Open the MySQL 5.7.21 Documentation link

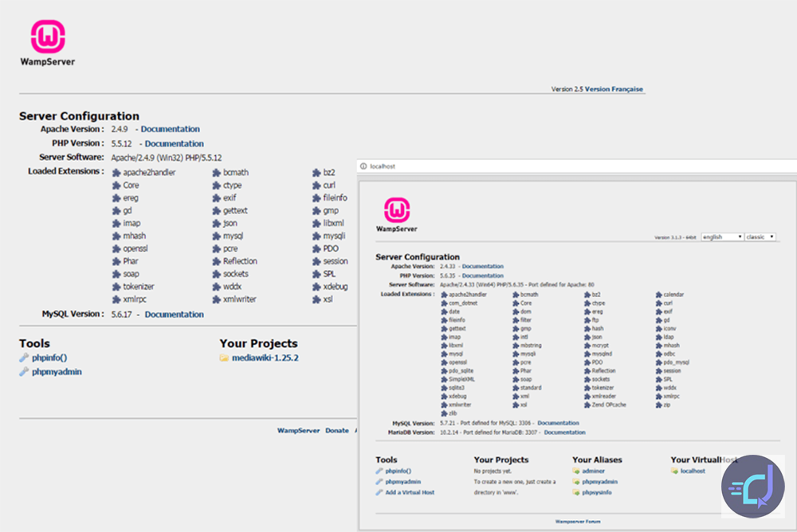click(x=558, y=423)
